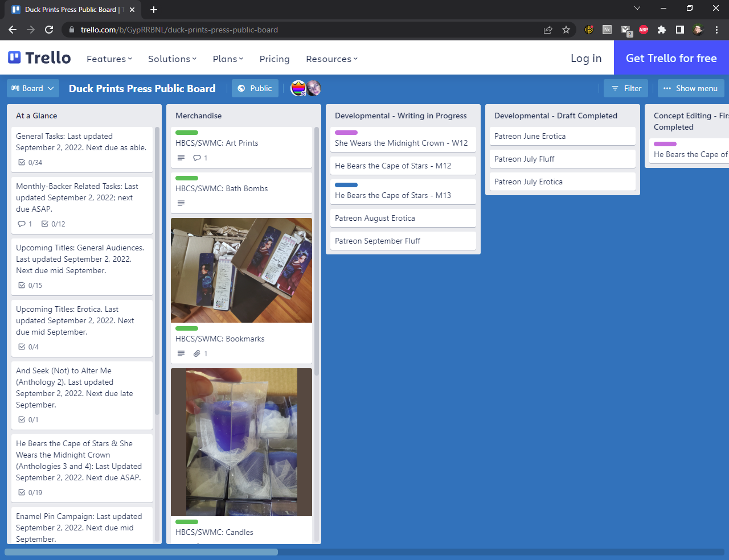Image resolution: width=729 pixels, height=560 pixels.
Task: Close the Duck Prints Press browser tab
Action: pos(132,10)
